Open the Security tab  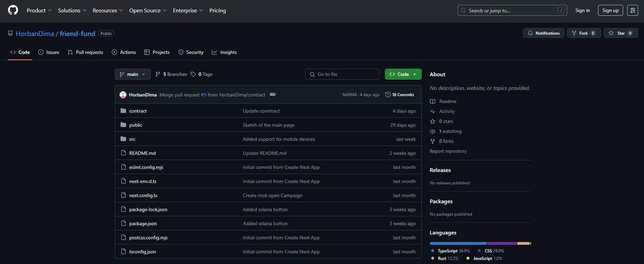point(191,52)
